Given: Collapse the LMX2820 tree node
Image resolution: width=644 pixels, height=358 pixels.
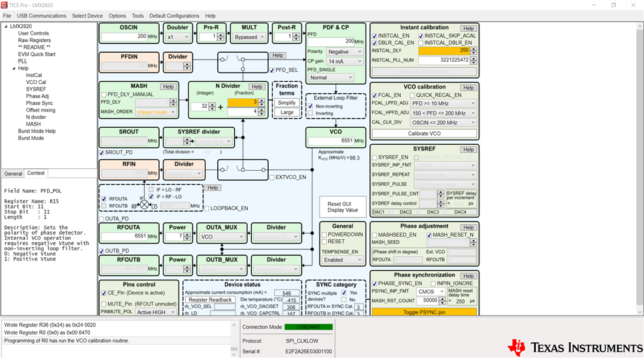Looking at the screenshot, I should click(6, 26).
